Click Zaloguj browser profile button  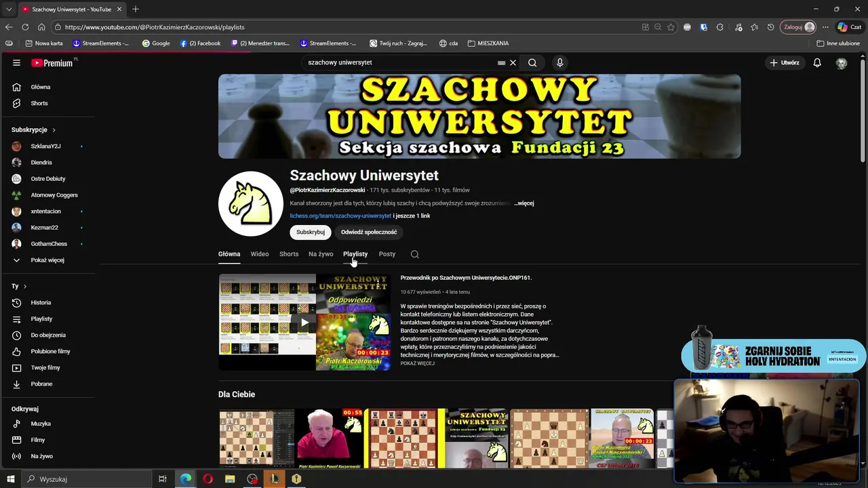pyautogui.click(x=798, y=27)
